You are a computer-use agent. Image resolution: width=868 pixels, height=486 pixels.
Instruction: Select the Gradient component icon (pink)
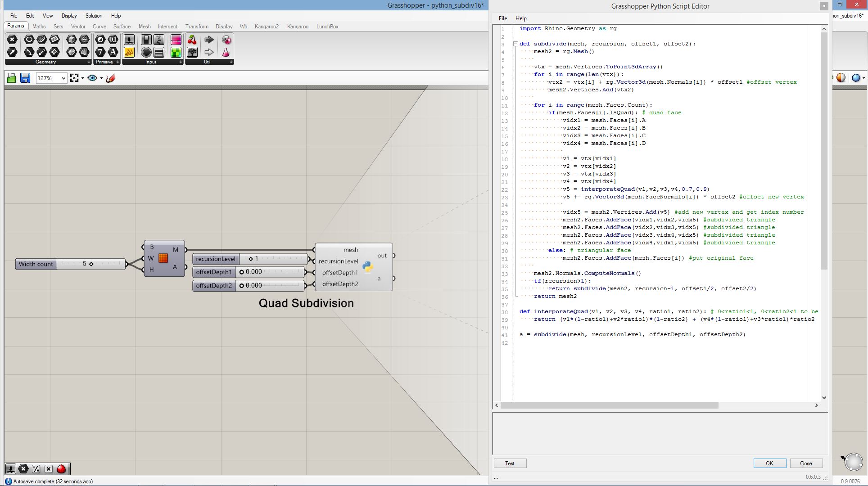point(176,40)
